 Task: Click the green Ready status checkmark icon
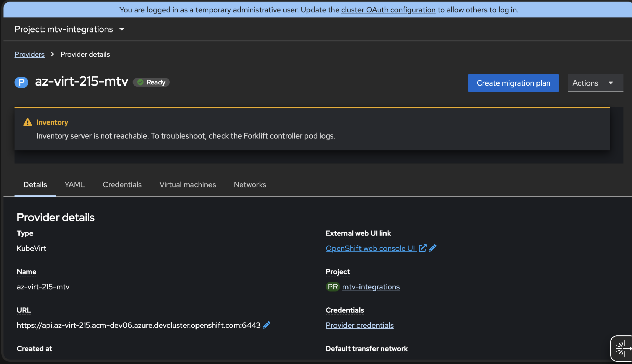click(x=140, y=82)
